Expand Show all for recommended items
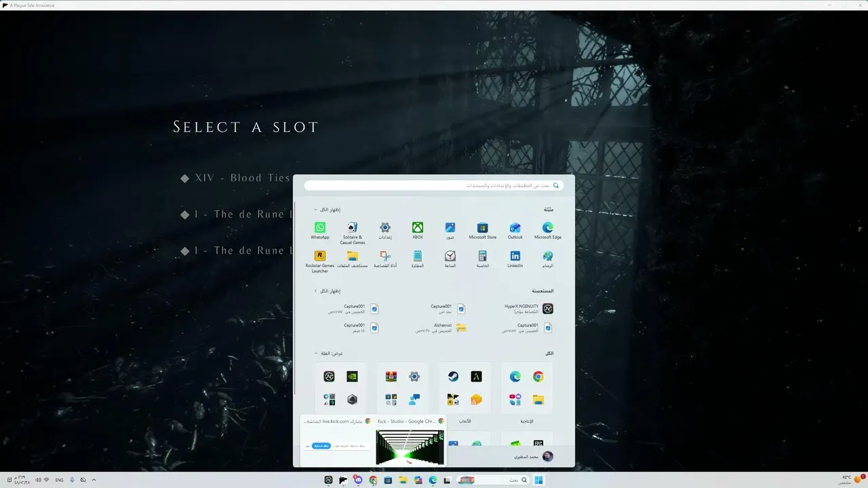 coord(327,291)
